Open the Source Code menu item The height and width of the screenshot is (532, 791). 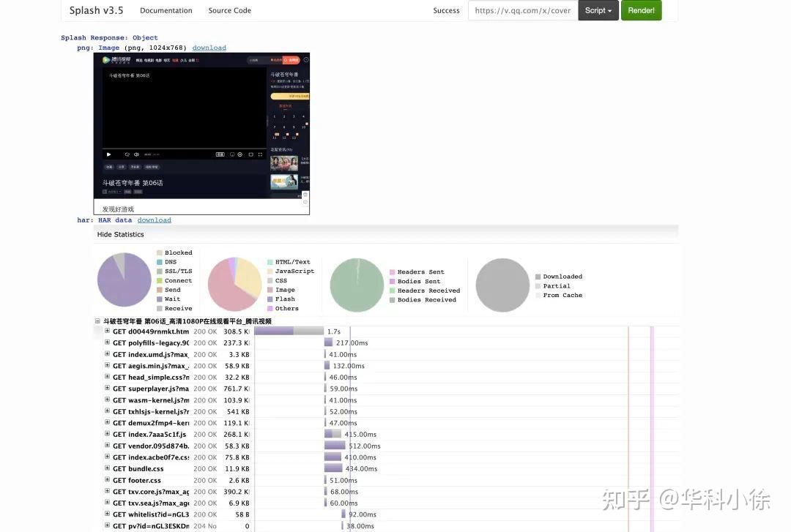(x=229, y=10)
